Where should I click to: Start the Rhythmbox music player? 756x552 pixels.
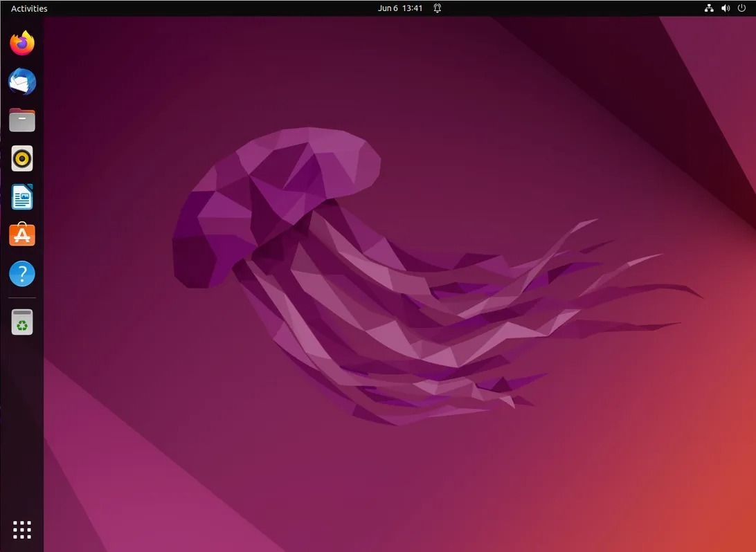[22, 159]
